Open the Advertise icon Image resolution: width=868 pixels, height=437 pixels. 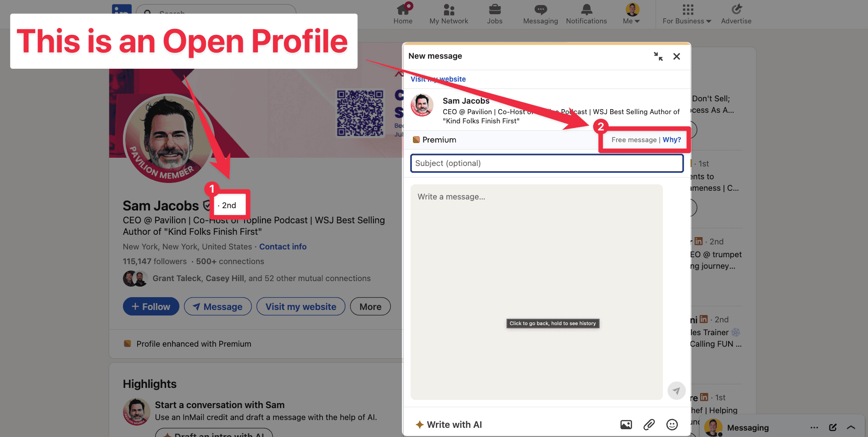coord(736,9)
